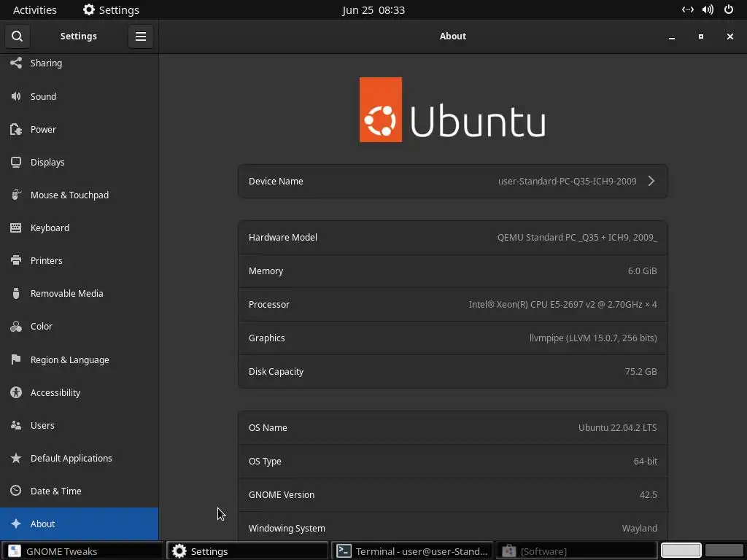Click the Accessibility icon in sidebar
This screenshot has height=560, width=747.
pos(16,392)
